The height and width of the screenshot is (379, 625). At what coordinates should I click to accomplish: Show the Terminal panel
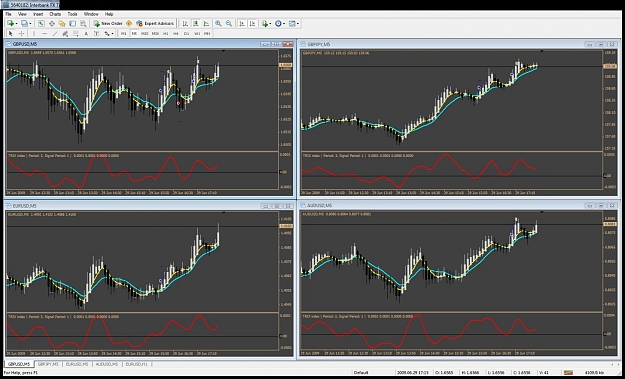(x=73, y=24)
